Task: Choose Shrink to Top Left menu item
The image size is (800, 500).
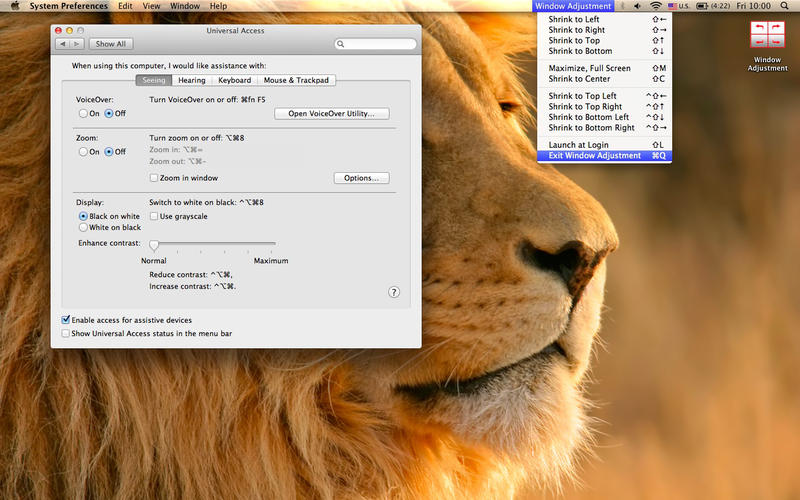Action: tap(582, 96)
